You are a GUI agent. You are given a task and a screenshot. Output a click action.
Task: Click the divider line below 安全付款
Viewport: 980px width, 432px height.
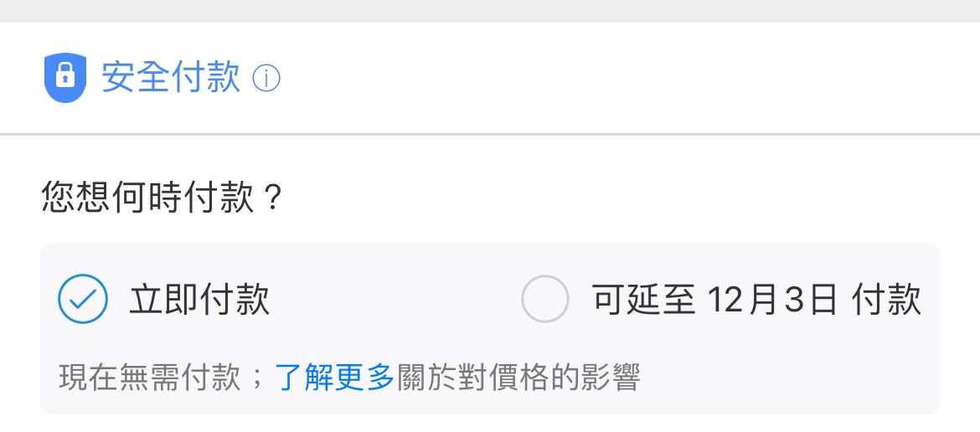click(490, 134)
